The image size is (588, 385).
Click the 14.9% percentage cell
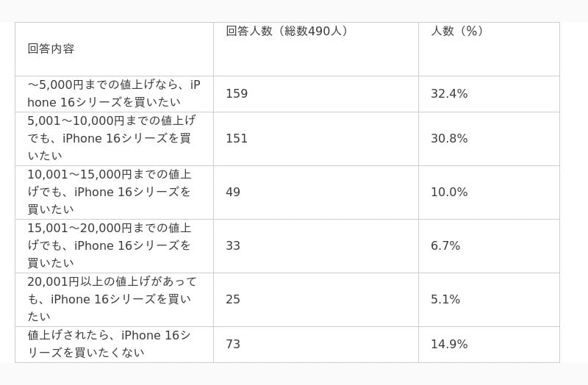click(x=489, y=345)
